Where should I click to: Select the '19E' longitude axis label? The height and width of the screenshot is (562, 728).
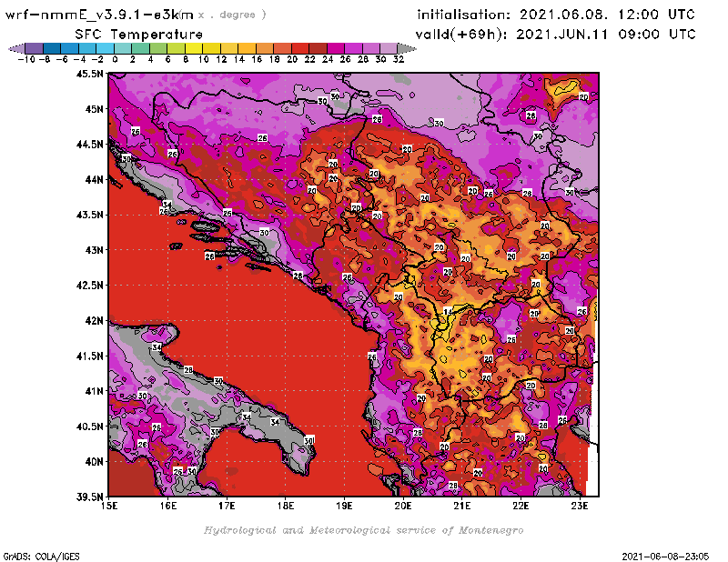pyautogui.click(x=344, y=506)
